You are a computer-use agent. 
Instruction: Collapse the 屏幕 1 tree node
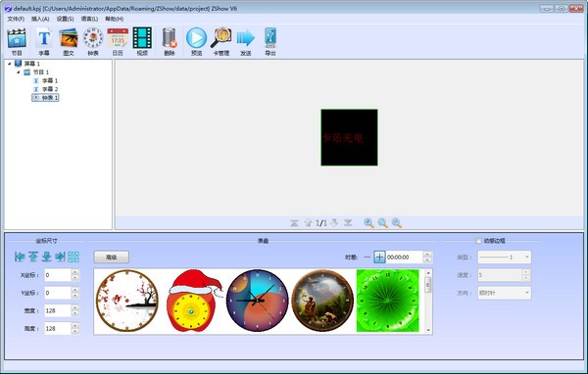pyautogui.click(x=10, y=64)
